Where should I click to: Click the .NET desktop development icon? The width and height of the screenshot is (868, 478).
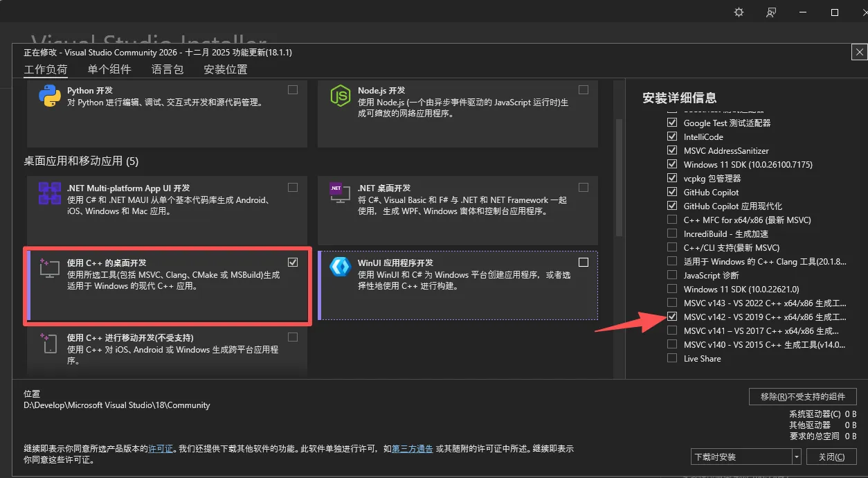pyautogui.click(x=341, y=194)
